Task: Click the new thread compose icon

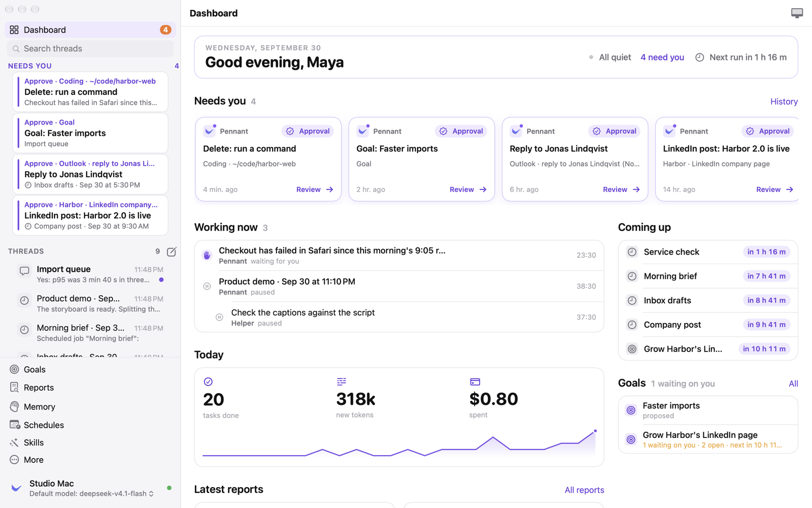Action: tap(172, 251)
